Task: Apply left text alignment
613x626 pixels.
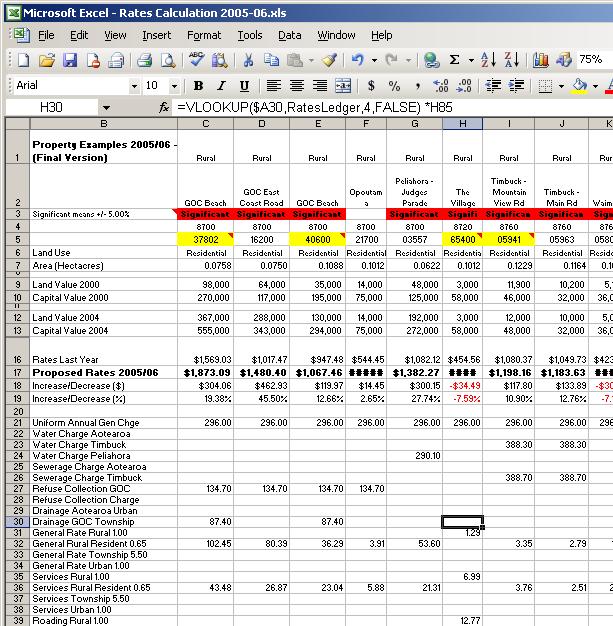Action: pos(274,85)
